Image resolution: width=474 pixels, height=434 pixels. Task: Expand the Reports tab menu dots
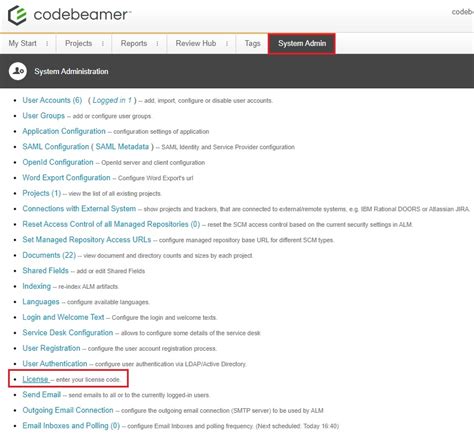click(157, 44)
